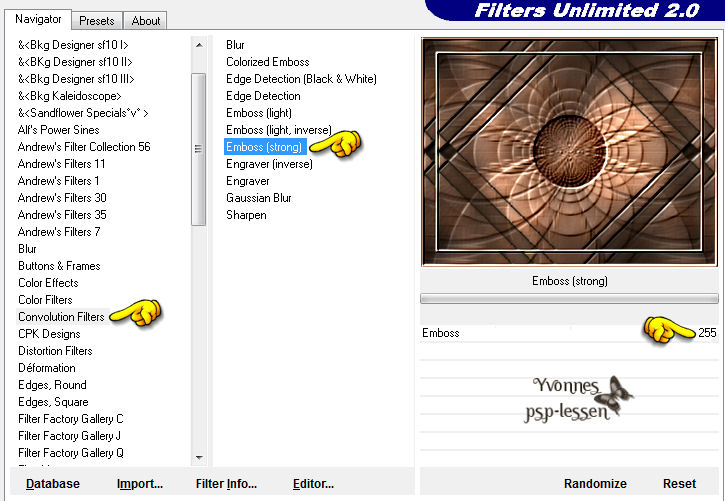The width and height of the screenshot is (725, 501).
Task: Select Déformation category
Action: [x=47, y=368]
